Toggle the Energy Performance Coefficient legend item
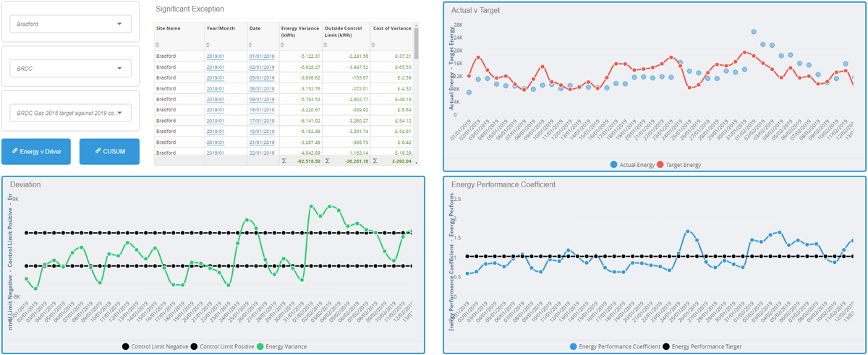The width and height of the screenshot is (868, 355). (x=616, y=346)
